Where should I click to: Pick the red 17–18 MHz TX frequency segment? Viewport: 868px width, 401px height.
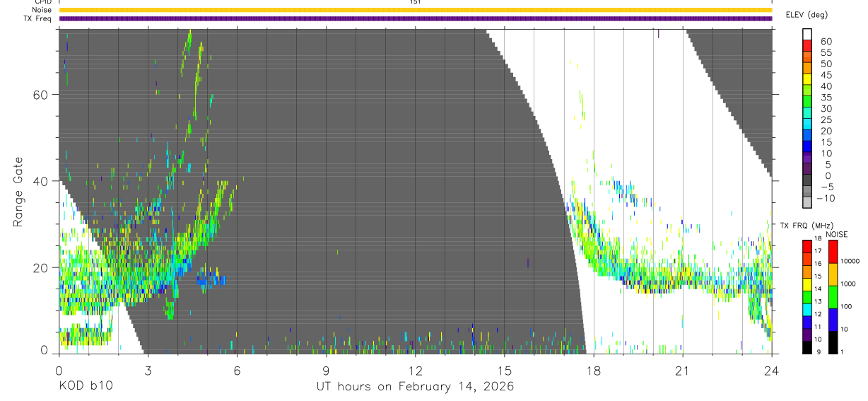pyautogui.click(x=807, y=246)
